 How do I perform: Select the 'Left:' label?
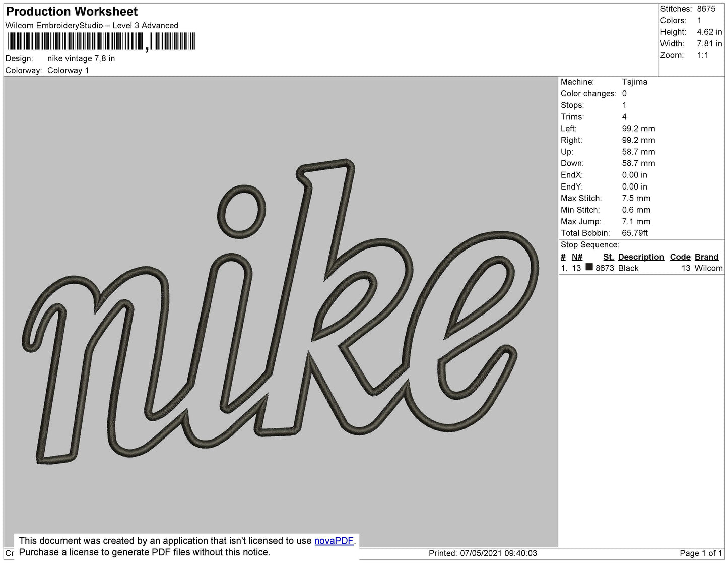tap(569, 128)
